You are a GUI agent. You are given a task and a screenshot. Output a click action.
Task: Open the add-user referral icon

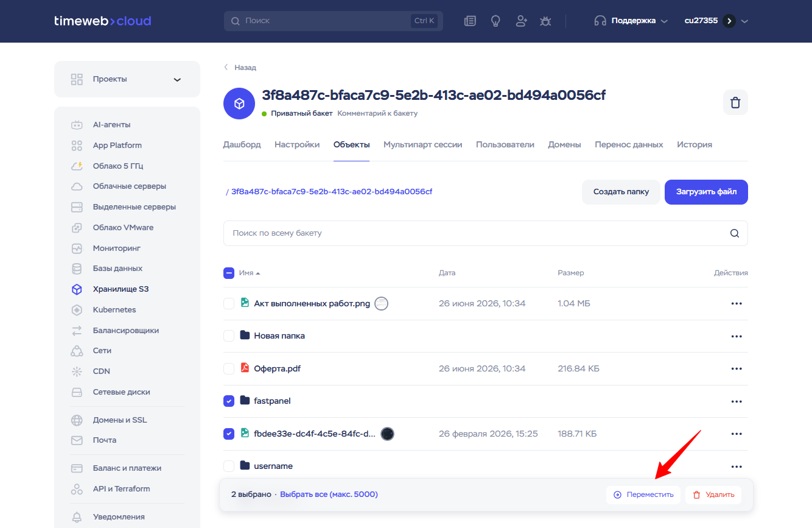click(x=521, y=21)
